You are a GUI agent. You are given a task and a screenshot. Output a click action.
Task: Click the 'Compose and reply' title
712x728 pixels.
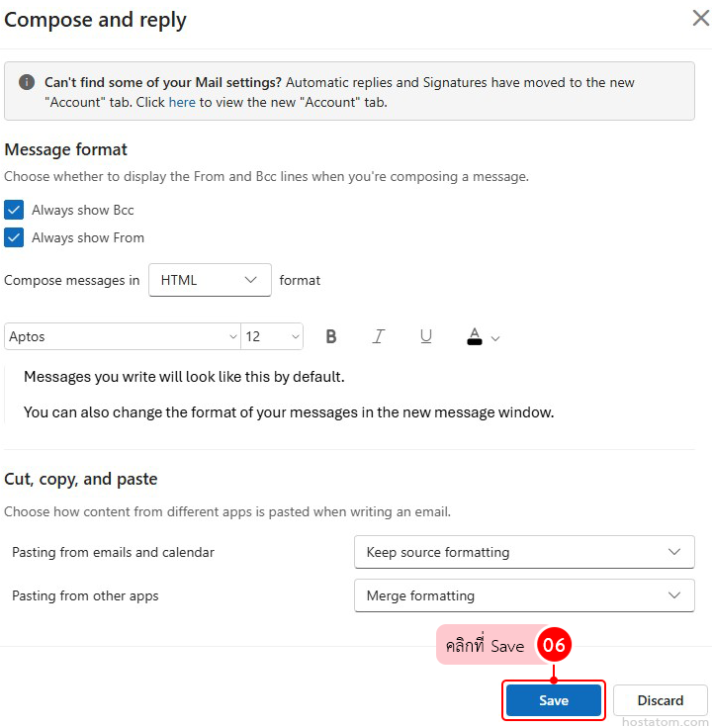click(x=95, y=20)
